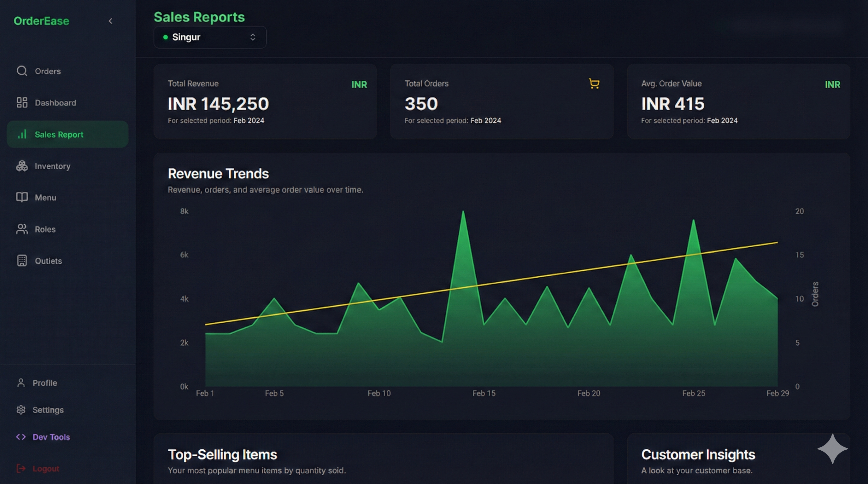The image size is (868, 484).
Task: Click the INR badge on Avg. Order Value card
Action: pos(832,84)
